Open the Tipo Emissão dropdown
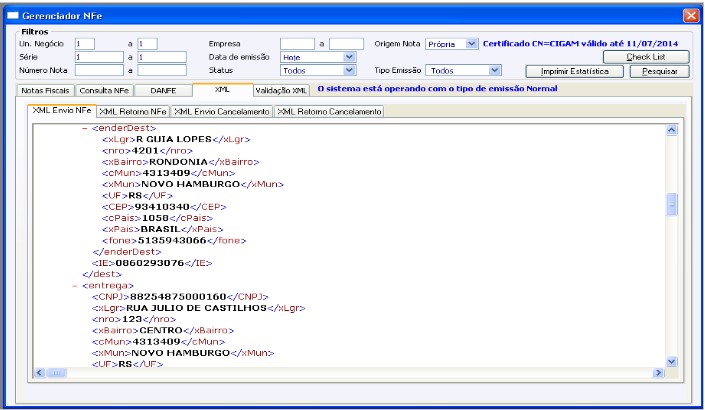Image resolution: width=705 pixels, height=410 pixels. (x=494, y=71)
